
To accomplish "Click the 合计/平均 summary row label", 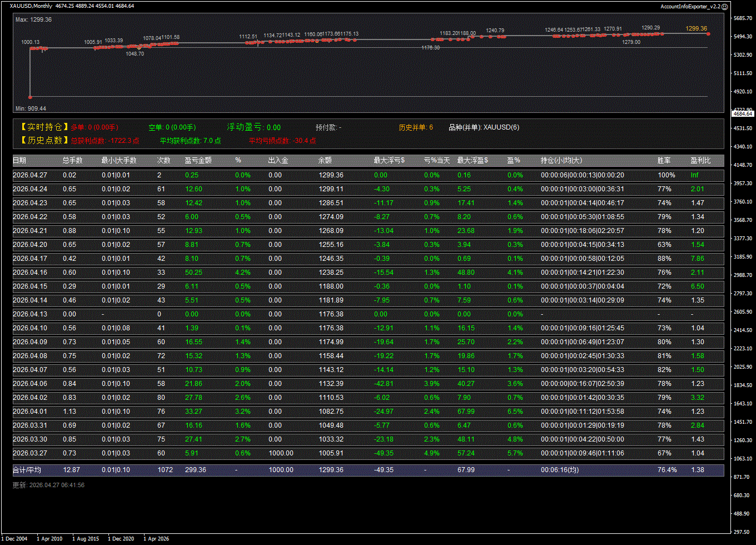I will point(27,470).
